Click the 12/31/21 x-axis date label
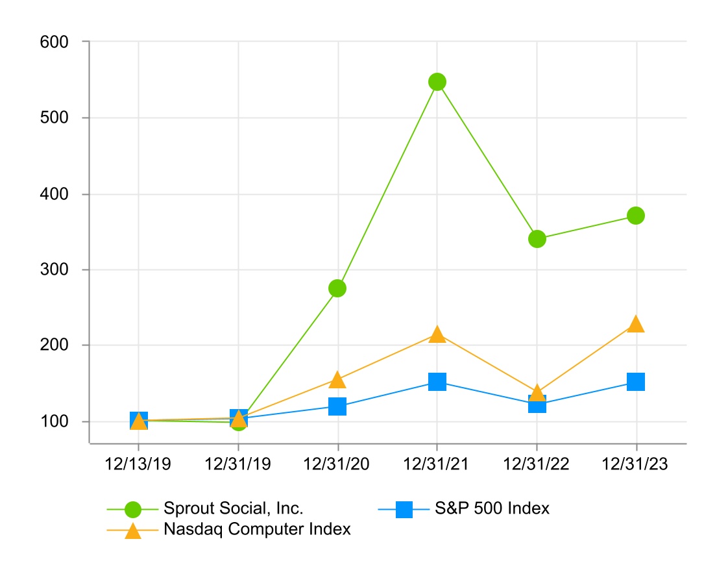728x587 pixels. (x=437, y=465)
